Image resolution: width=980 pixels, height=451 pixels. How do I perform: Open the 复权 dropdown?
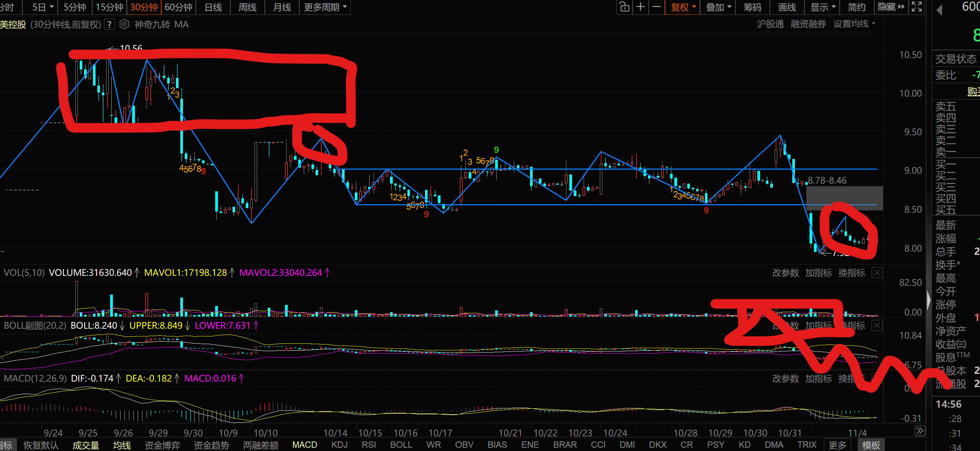[x=683, y=7]
